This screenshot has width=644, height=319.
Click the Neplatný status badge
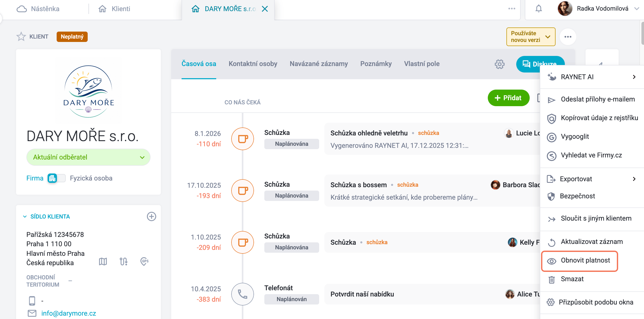pyautogui.click(x=72, y=37)
